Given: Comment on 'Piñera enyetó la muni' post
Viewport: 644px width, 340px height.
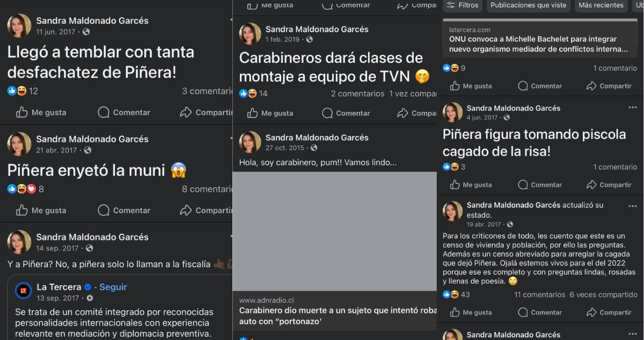Looking at the screenshot, I should [x=124, y=211].
